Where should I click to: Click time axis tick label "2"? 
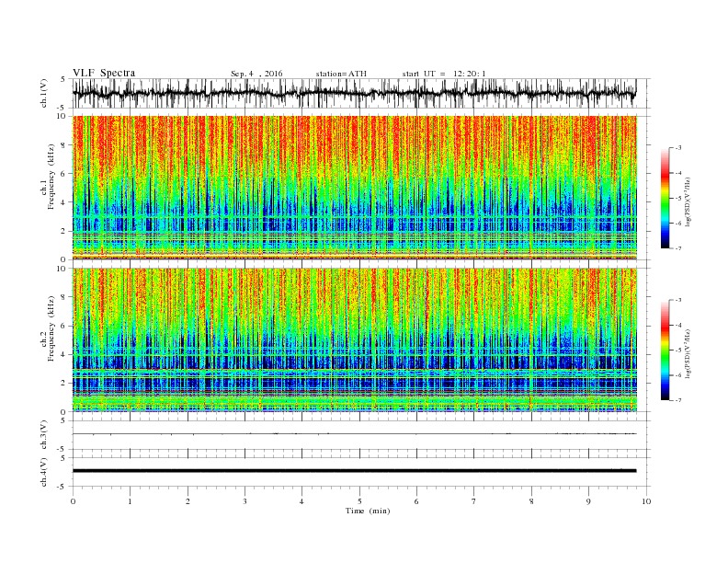(x=188, y=501)
